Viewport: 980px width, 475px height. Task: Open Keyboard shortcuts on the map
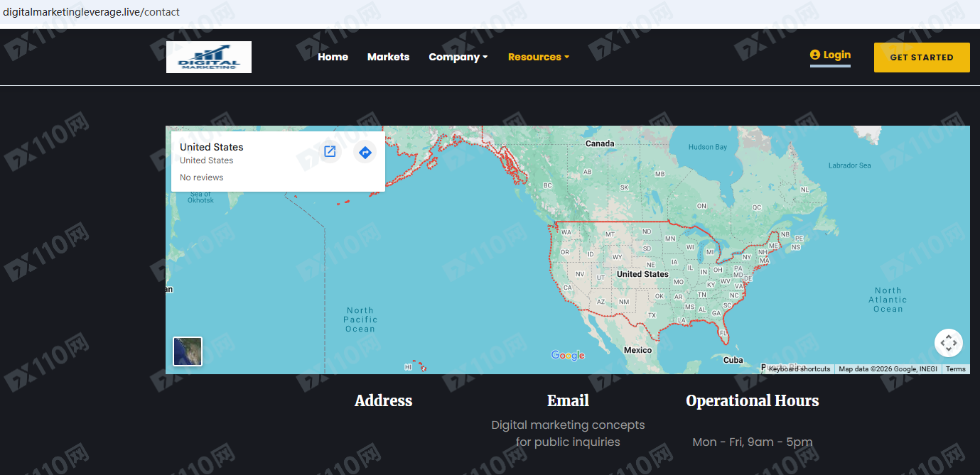(x=799, y=369)
